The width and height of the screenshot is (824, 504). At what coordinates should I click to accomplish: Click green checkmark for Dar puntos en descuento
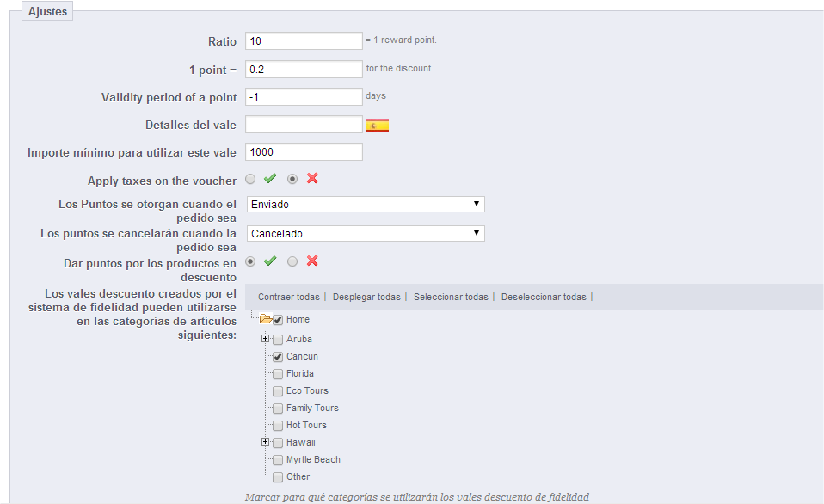(270, 261)
